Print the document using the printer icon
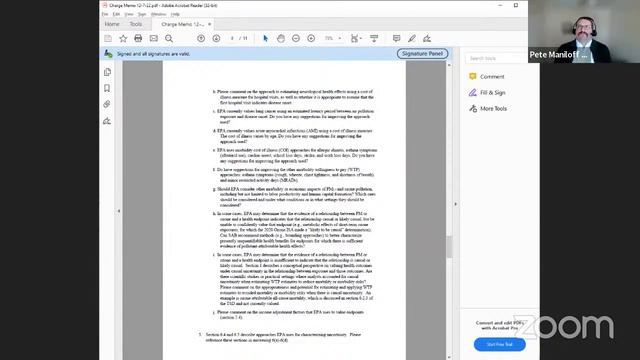The height and width of the screenshot is (360, 640). click(x=138, y=38)
